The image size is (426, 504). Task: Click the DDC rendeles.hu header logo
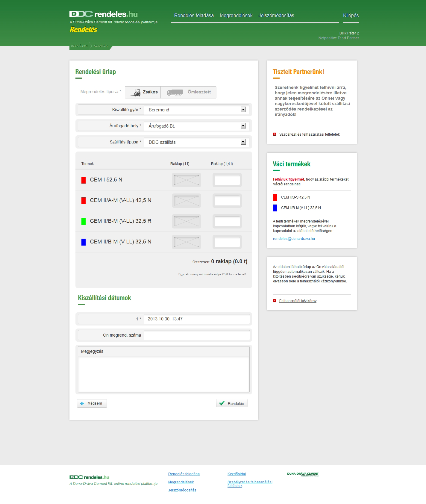[x=104, y=14]
